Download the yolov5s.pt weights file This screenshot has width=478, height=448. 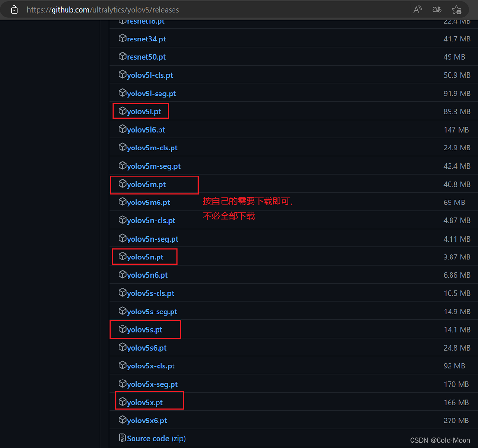145,330
